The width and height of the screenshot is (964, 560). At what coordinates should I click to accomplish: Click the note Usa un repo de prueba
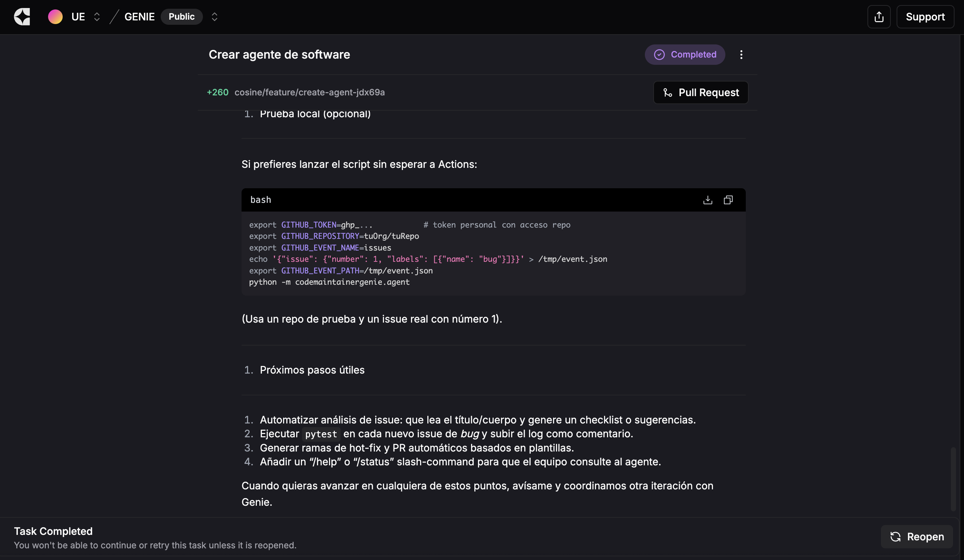point(372,319)
